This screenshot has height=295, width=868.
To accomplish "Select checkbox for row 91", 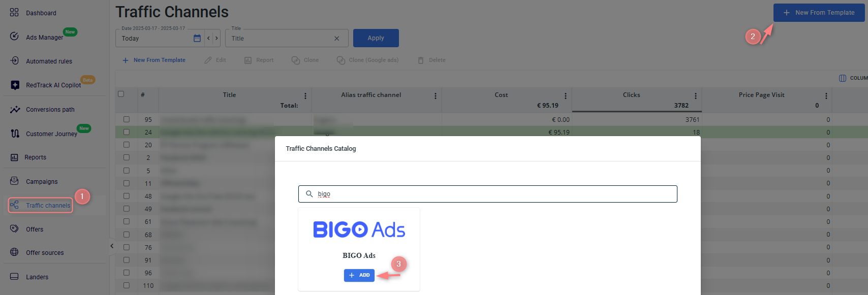I will 127,260.
